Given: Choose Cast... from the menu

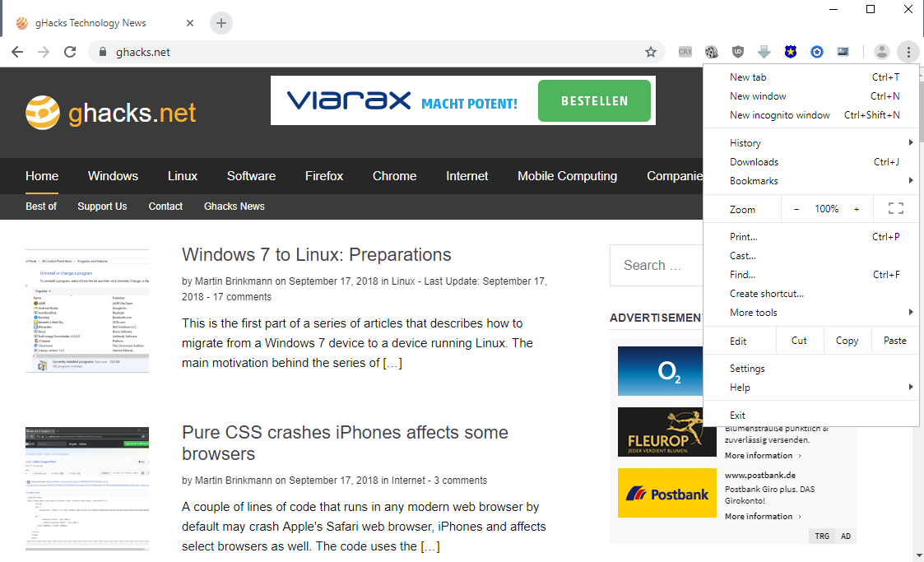Looking at the screenshot, I should (811, 256).
